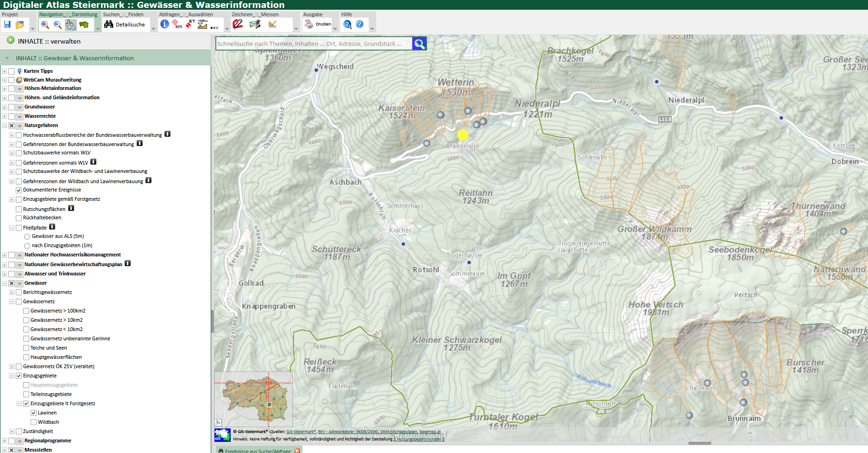
Task: Click the Schnellsuche search input field
Action: point(314,44)
